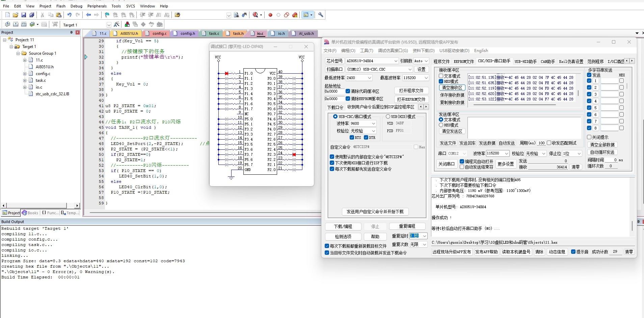Select the USB(HID)模式 radio button
This screenshot has height=318, width=644.
pyautogui.click(x=388, y=117)
